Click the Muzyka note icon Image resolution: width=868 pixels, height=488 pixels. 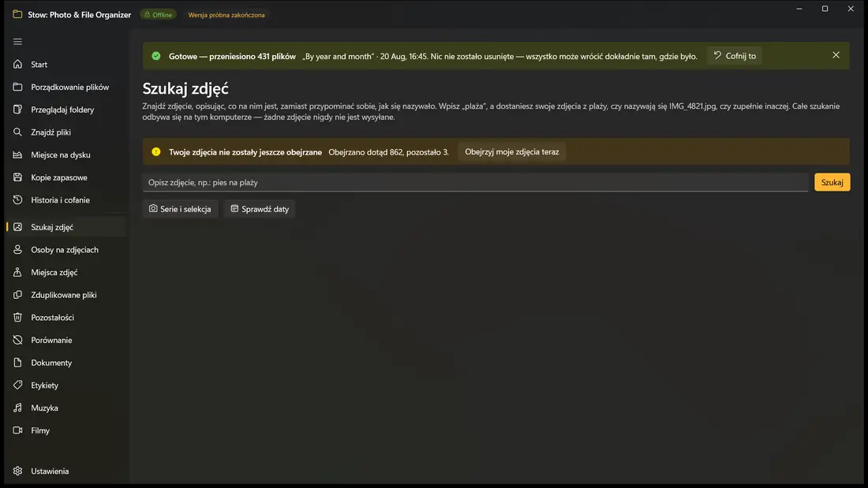pyautogui.click(x=17, y=408)
